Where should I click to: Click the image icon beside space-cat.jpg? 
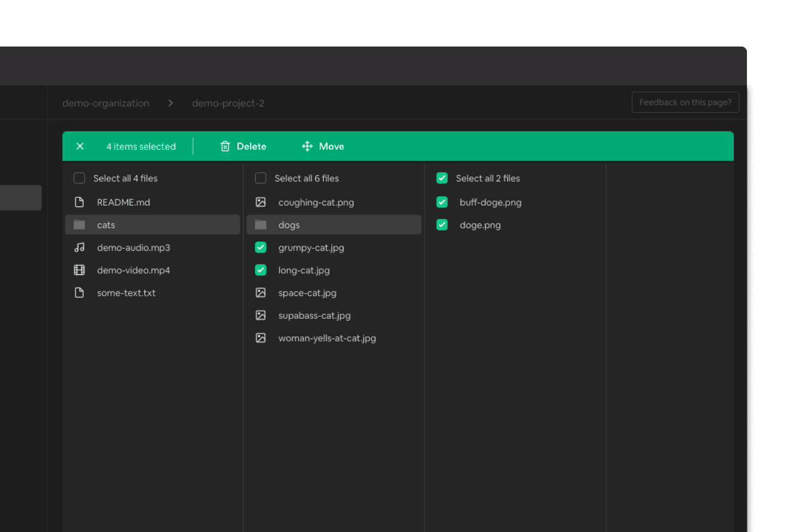point(260,293)
